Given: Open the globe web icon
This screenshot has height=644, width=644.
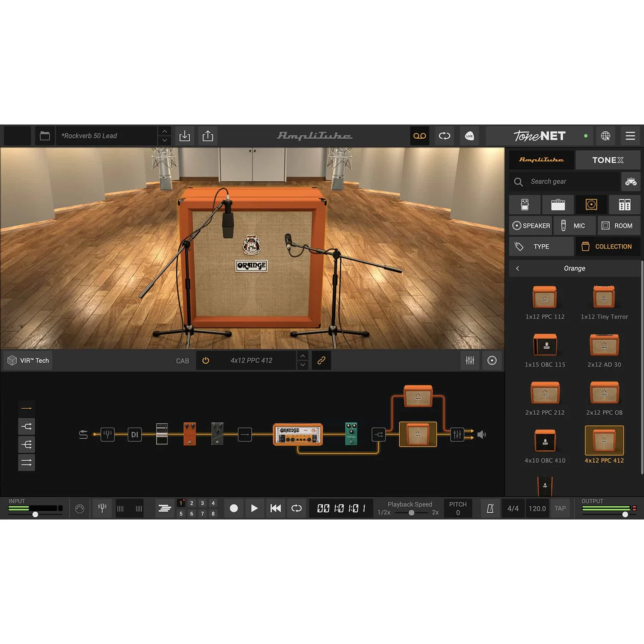Looking at the screenshot, I should click(x=605, y=136).
